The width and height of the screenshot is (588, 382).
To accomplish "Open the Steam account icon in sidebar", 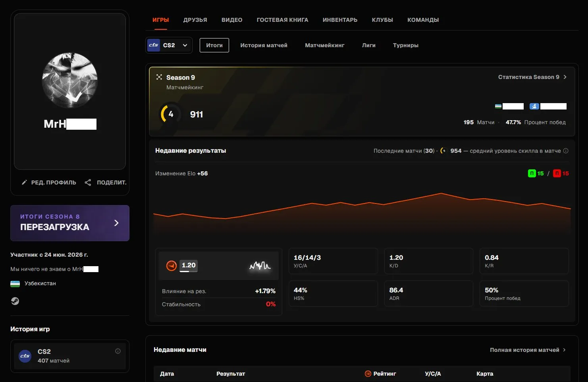I will (15, 301).
